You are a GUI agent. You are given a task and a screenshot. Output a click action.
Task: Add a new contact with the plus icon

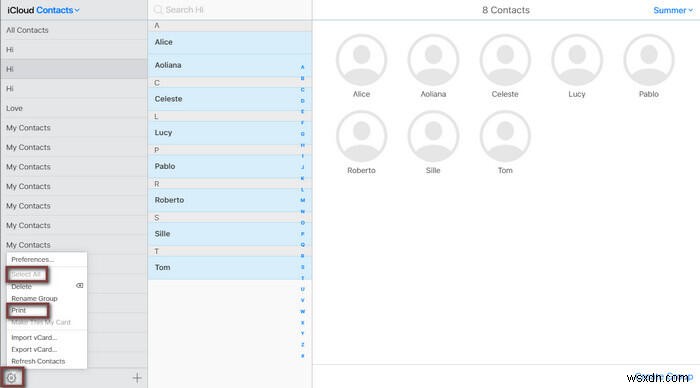(x=137, y=378)
